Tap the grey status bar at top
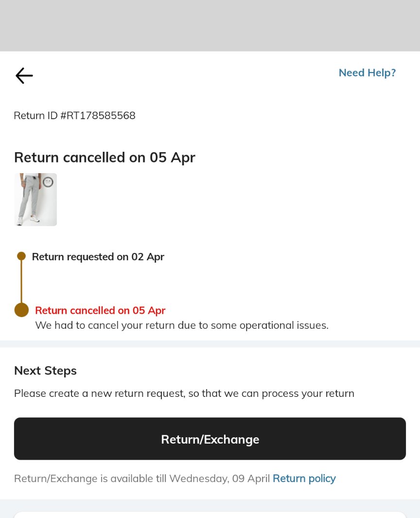Image resolution: width=420 pixels, height=518 pixels. coord(210,25)
